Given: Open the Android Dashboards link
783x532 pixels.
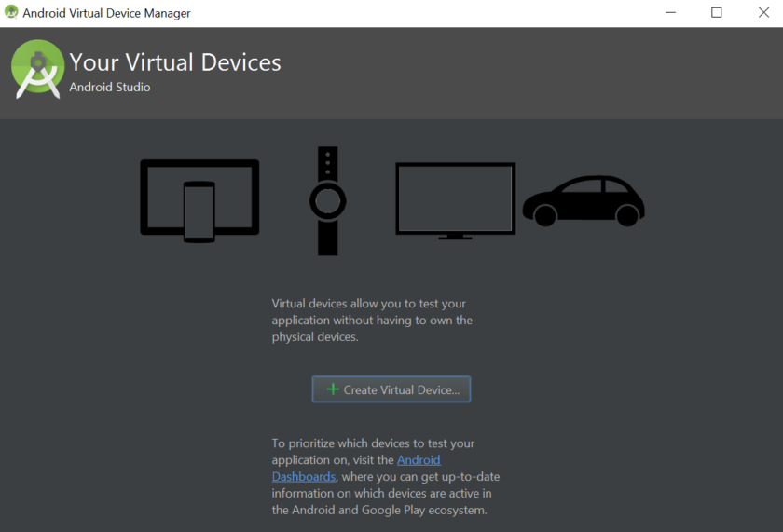Looking at the screenshot, I should click(x=419, y=460).
